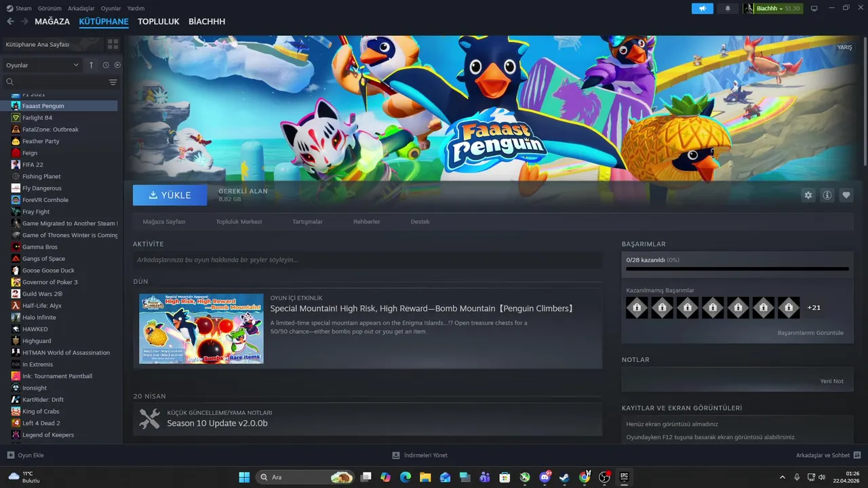This screenshot has height=488, width=868.
Task: Select Goose Goose Duck game icon
Action: click(x=16, y=270)
